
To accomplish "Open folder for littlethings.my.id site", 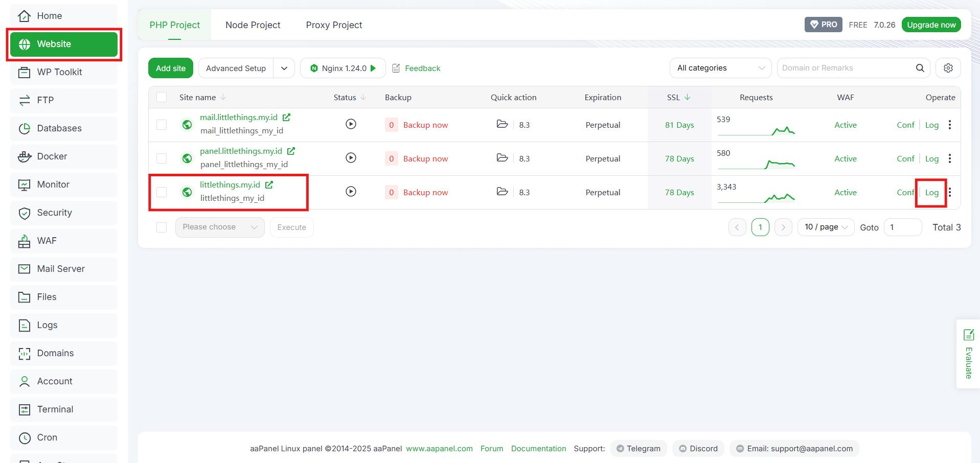I will [x=503, y=192].
